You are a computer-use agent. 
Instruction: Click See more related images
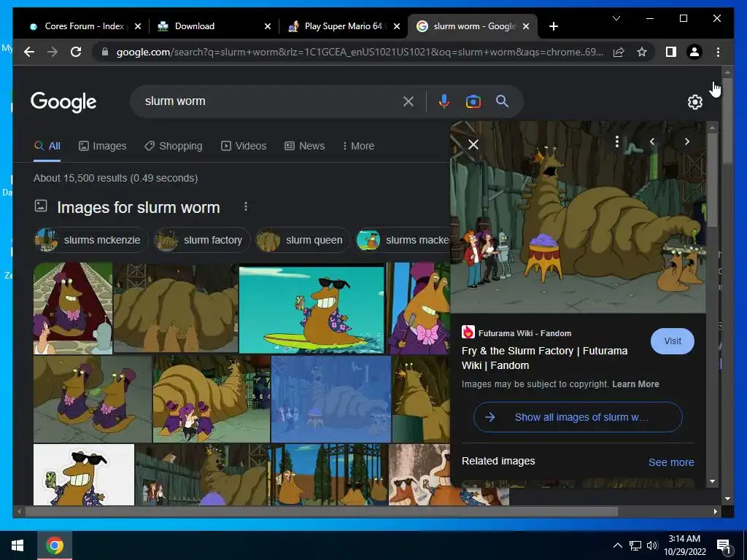(x=671, y=462)
